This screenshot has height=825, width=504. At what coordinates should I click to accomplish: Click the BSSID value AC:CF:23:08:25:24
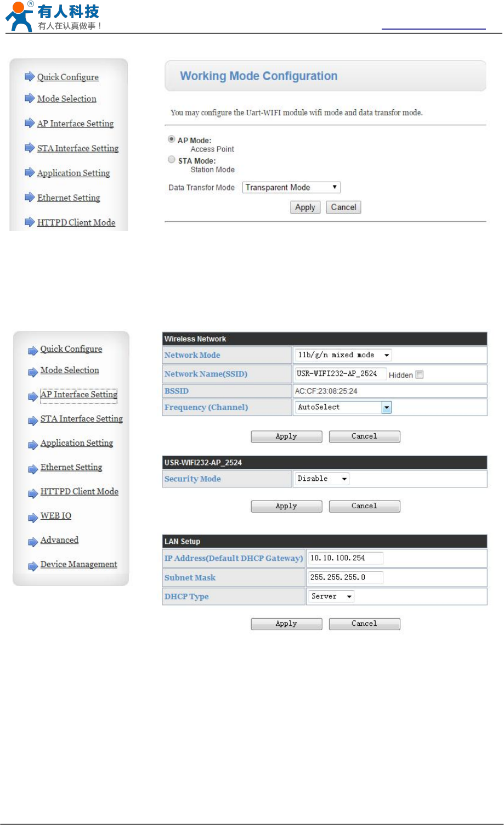tap(326, 391)
